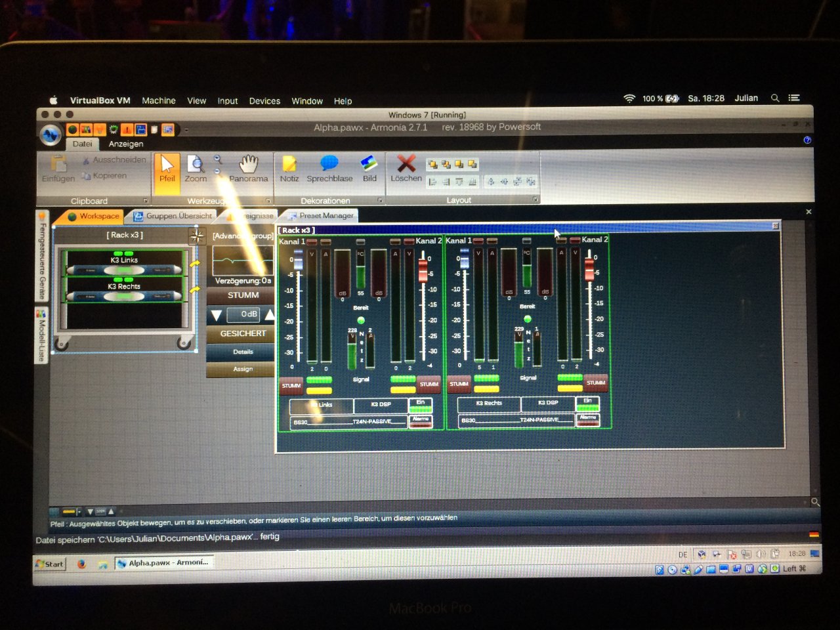This screenshot has width=840, height=630.
Task: Click the compass icon beside Rack x3
Action: (196, 236)
